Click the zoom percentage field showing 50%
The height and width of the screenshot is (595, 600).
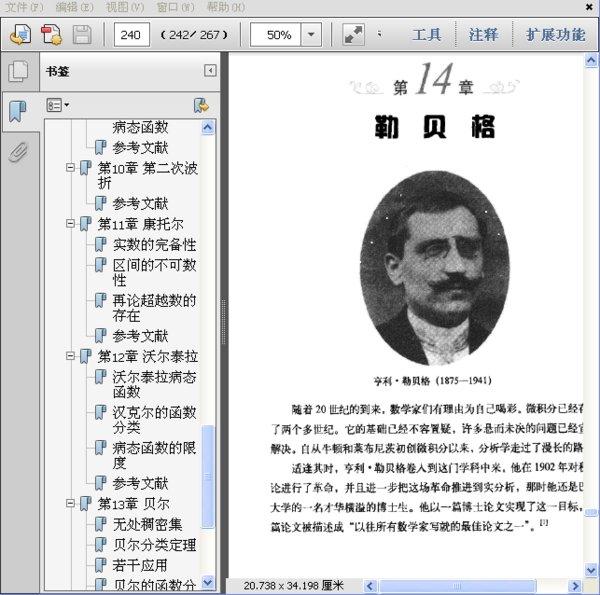click(x=276, y=35)
